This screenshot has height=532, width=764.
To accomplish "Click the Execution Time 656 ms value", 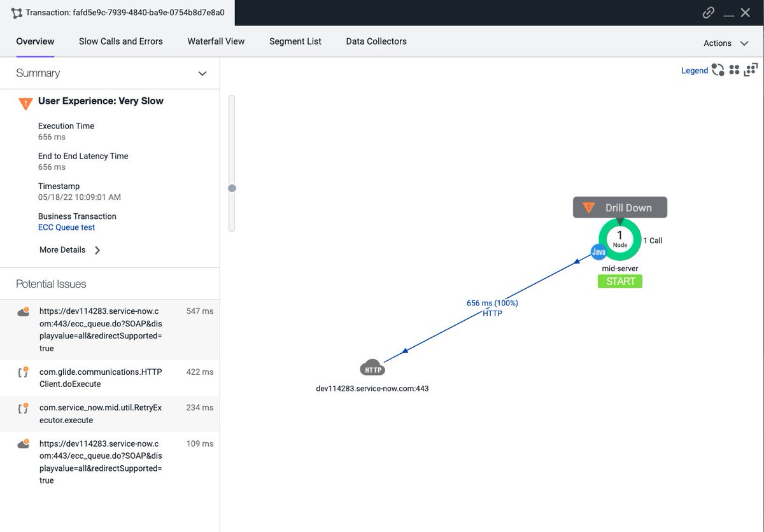I will [52, 137].
